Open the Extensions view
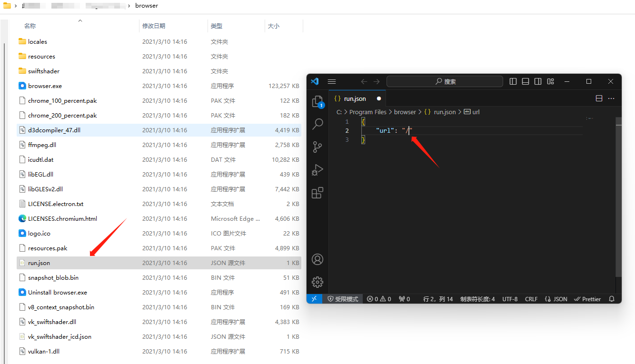The width and height of the screenshot is (635, 364). (x=317, y=193)
